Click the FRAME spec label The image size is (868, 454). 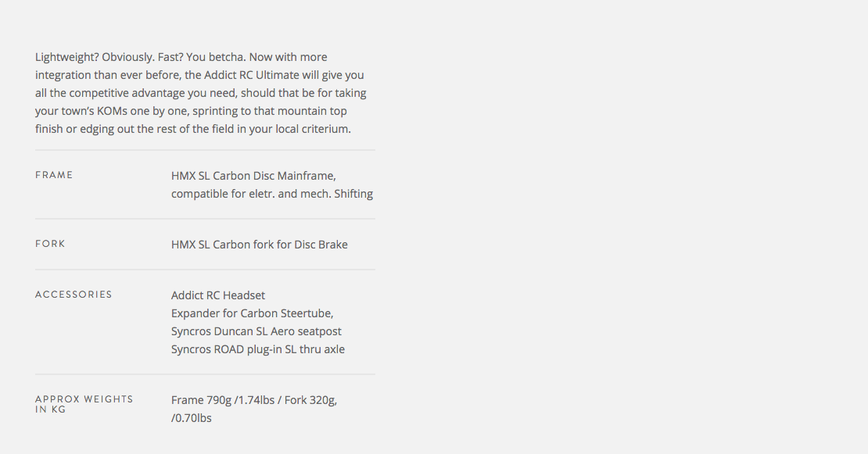[x=54, y=175]
